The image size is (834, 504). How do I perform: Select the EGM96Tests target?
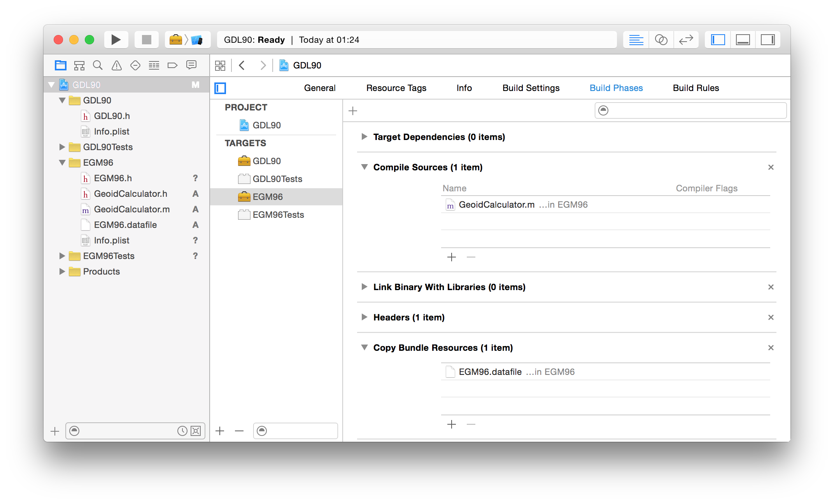278,215
